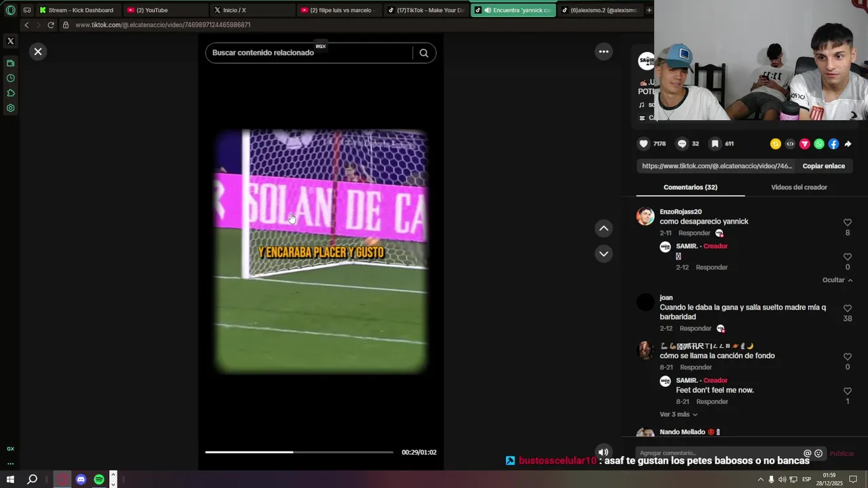Like the 'canción de fondo' comment
Viewport: 868px width, 488px height.
pos(848,357)
